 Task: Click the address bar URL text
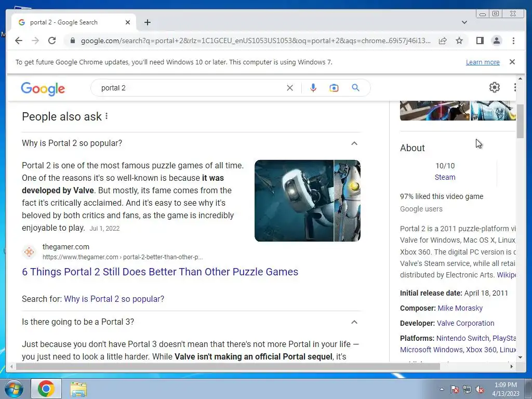click(256, 41)
